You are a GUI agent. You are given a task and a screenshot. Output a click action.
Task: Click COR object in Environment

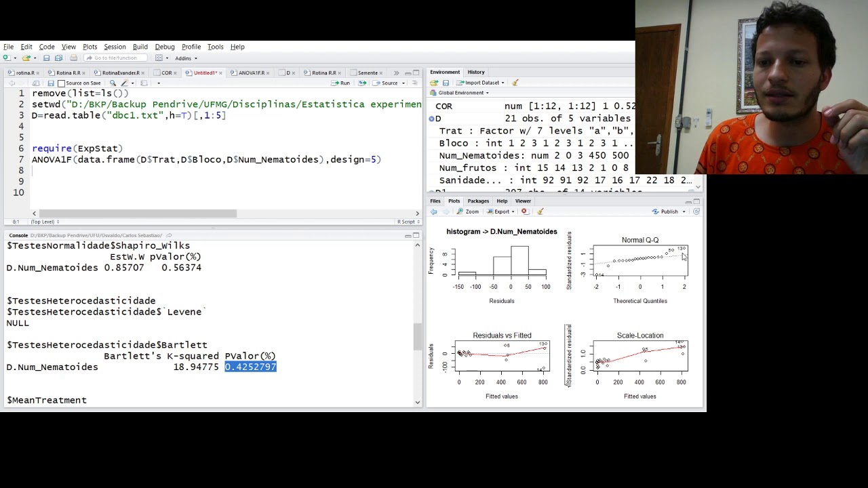tap(443, 106)
